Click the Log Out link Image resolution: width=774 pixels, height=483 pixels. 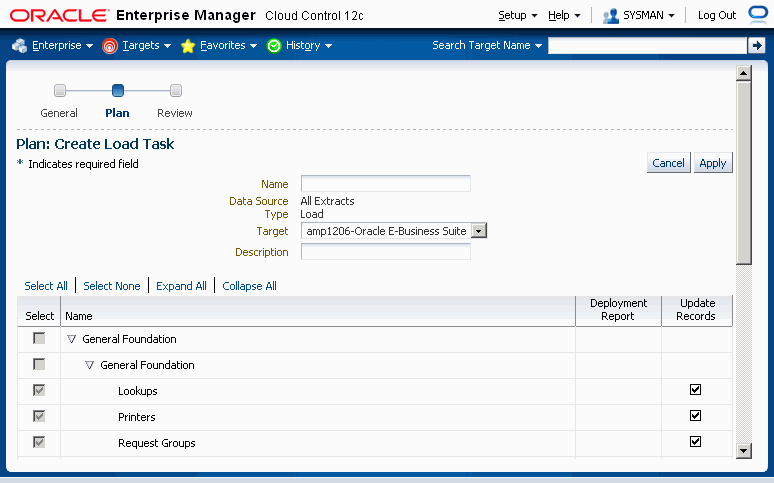(x=717, y=15)
